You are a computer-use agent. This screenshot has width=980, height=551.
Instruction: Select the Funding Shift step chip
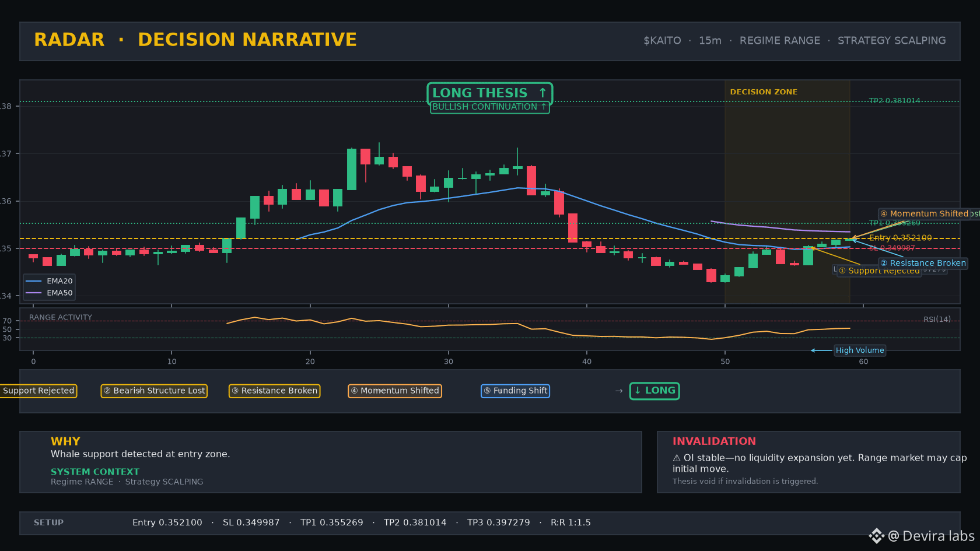pos(515,391)
